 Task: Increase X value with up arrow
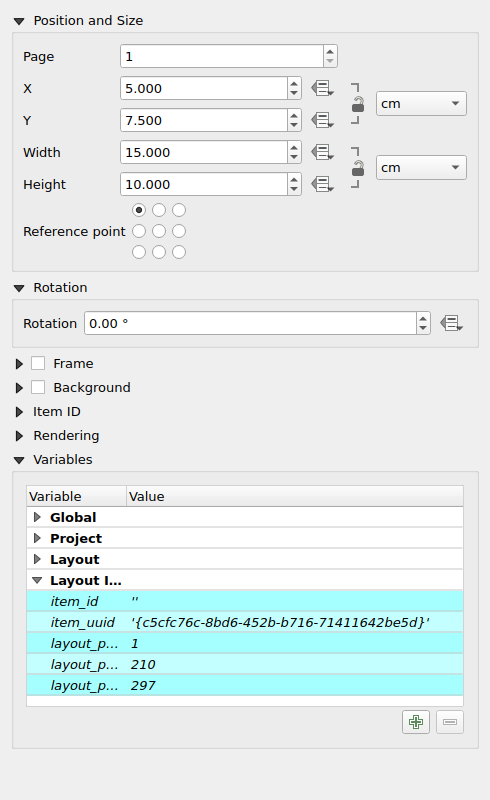pos(294,83)
